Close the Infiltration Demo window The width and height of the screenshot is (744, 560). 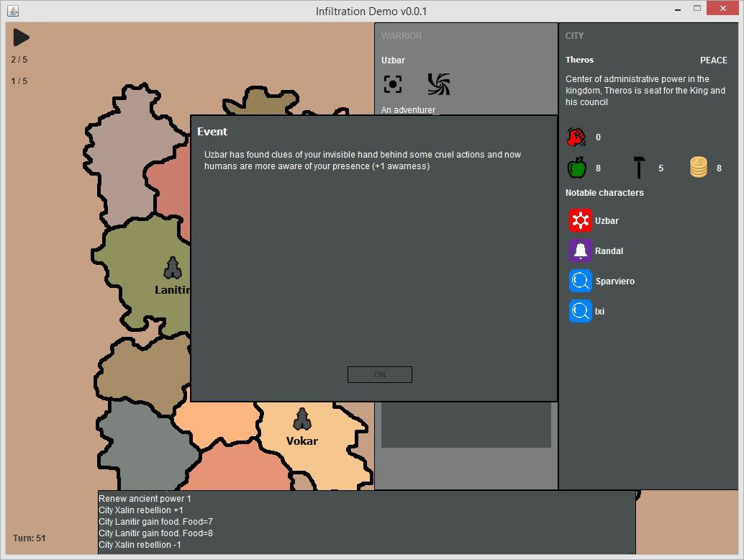click(x=722, y=8)
